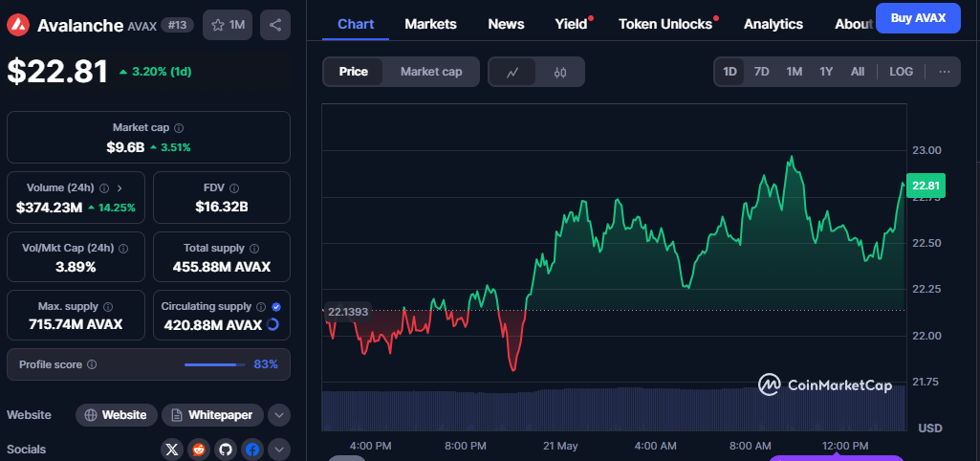Set chart range to 7D
980x461 pixels.
pos(761,72)
